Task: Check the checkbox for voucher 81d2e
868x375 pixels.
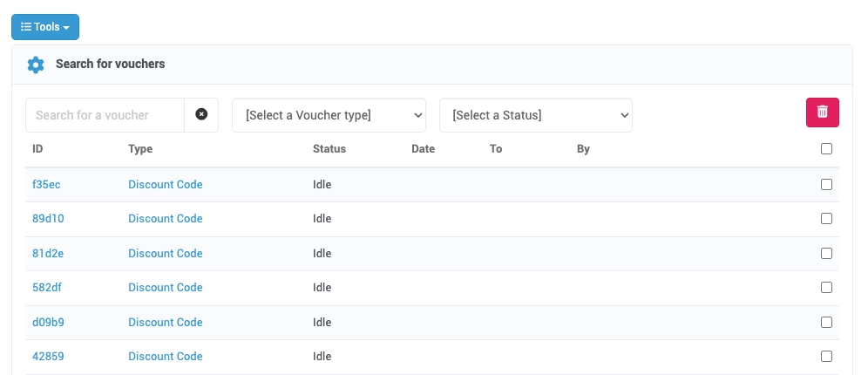Action: click(x=826, y=253)
